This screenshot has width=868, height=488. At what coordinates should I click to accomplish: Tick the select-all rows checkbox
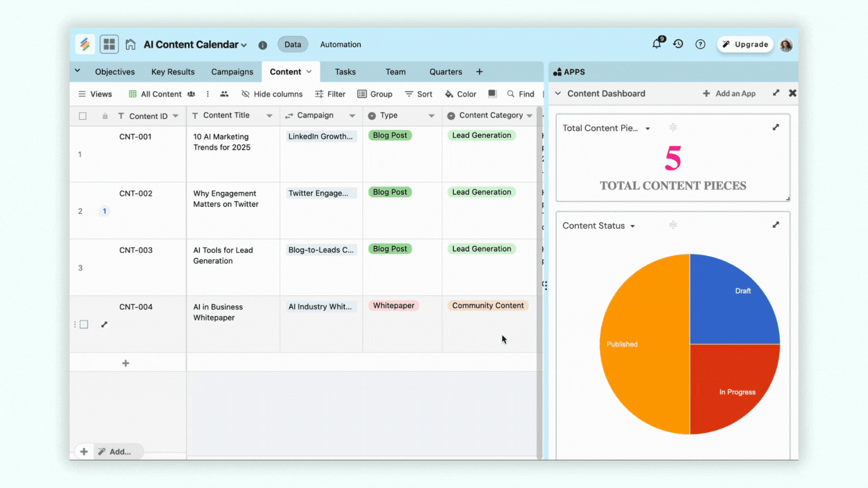[x=83, y=116]
